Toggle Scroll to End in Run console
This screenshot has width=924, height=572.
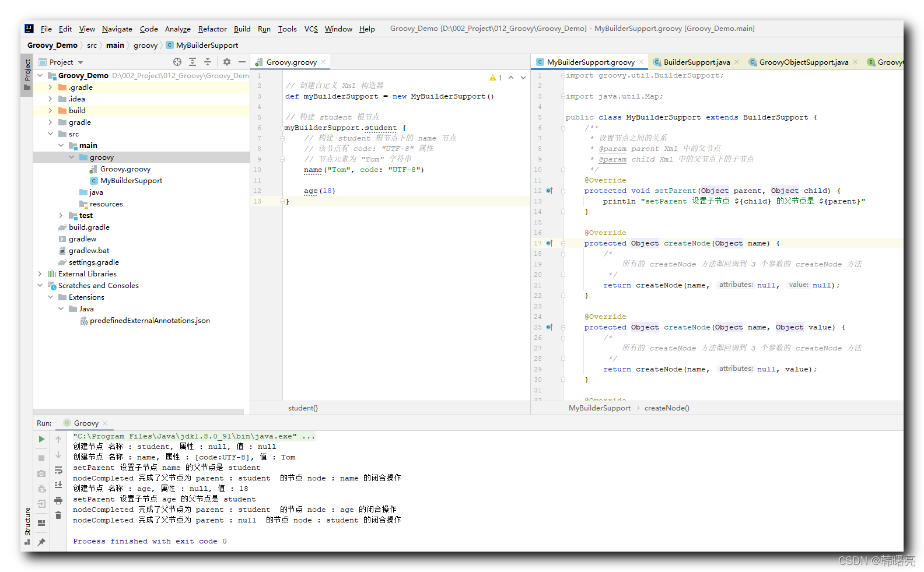click(58, 485)
